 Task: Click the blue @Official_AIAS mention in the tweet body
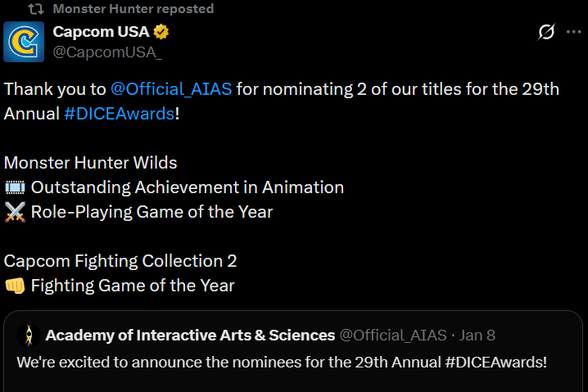pos(171,89)
